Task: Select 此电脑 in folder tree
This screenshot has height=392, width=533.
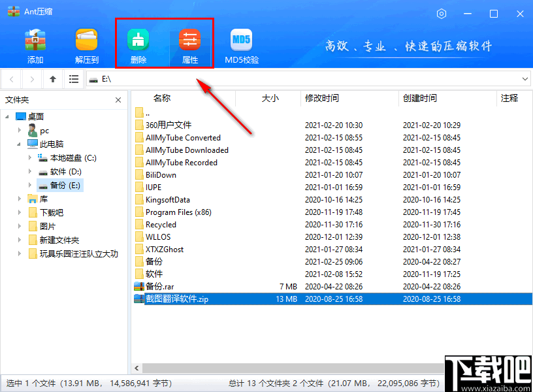Action: 46,144
